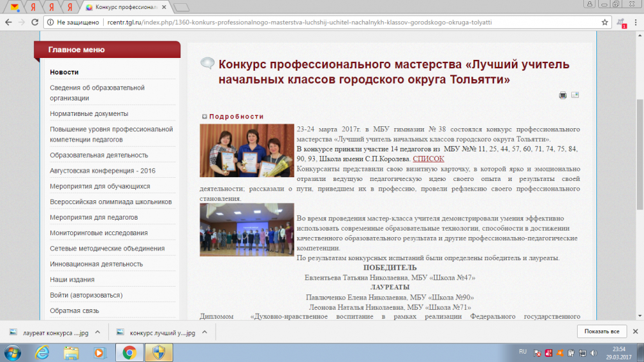Open 'Наши издания' menu item
This screenshot has width=644, height=362.
click(x=72, y=280)
